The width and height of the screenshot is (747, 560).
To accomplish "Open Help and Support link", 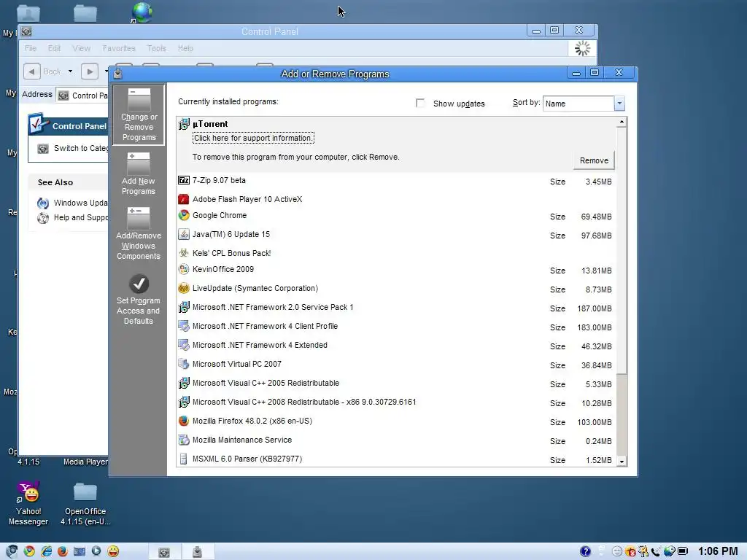I will (x=73, y=217).
